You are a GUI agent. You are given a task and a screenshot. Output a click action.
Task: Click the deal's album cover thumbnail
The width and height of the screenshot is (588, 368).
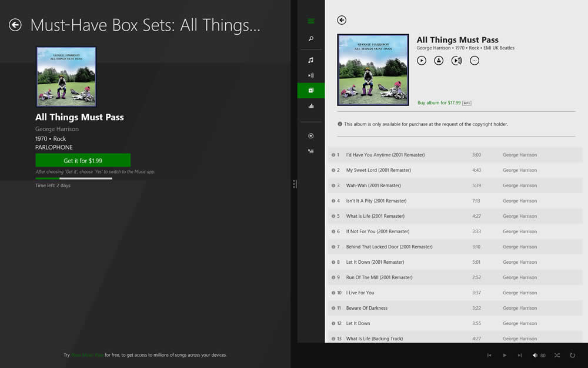point(66,77)
